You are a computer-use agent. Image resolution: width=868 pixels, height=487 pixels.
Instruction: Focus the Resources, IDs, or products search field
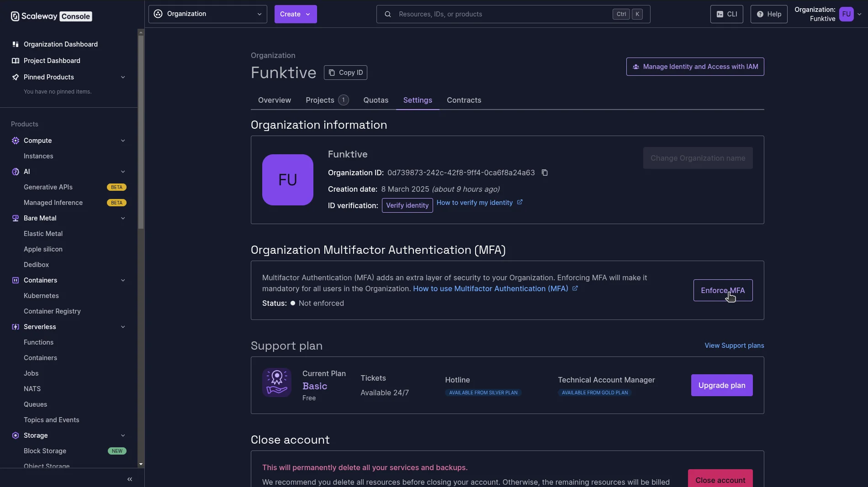point(513,14)
